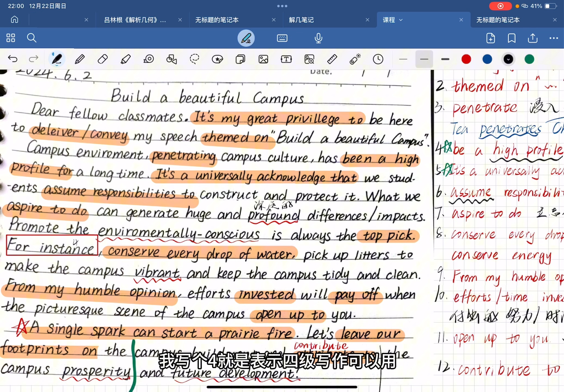Select the lasso selection tool
Screen dimensions: 564x392
pyautogui.click(x=194, y=59)
